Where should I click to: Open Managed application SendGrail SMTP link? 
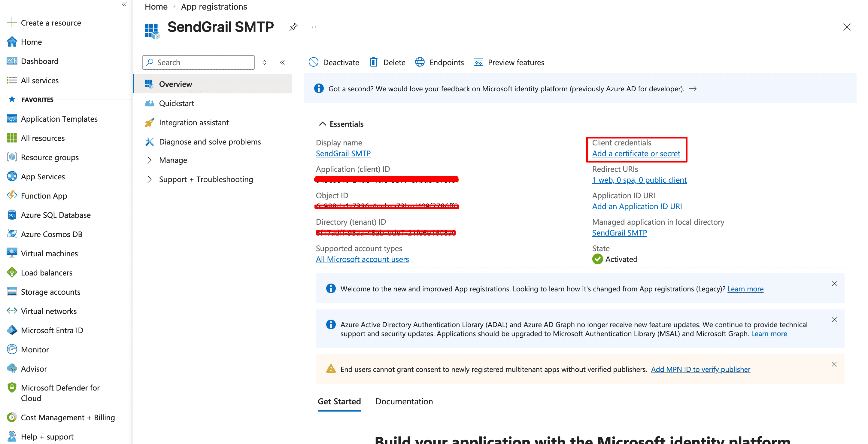pos(619,233)
